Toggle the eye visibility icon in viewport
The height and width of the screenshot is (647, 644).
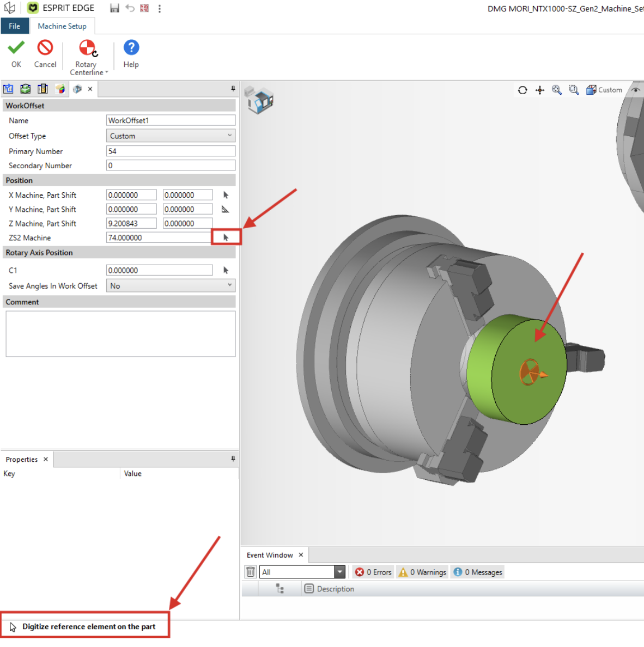(636, 90)
